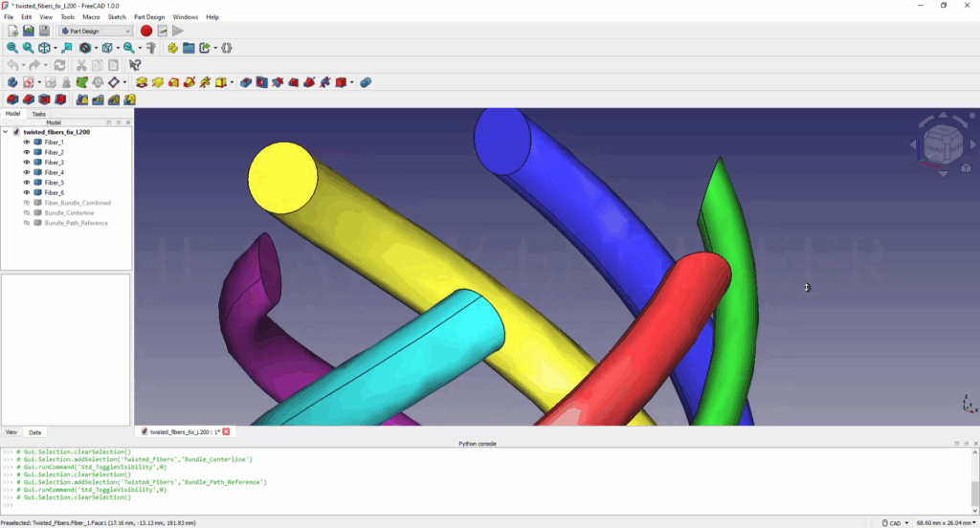
Task: Open the subtractive primitive dropdown arrow
Action: [x=352, y=82]
